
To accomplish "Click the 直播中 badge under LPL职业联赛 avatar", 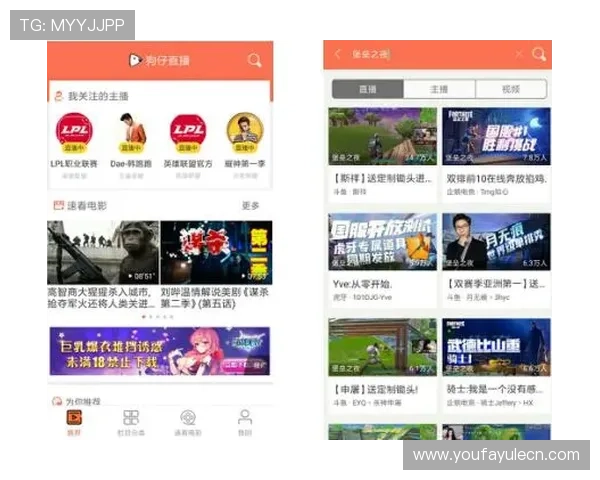I will (74, 147).
